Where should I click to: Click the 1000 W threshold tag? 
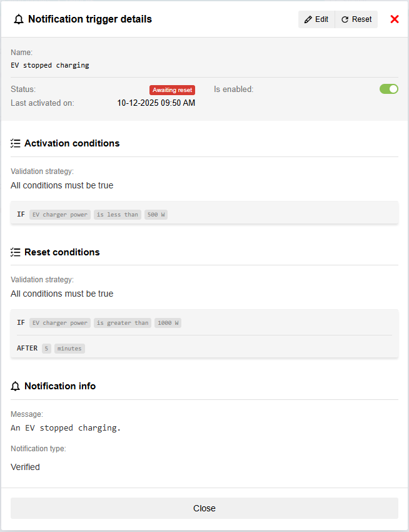[168, 323]
